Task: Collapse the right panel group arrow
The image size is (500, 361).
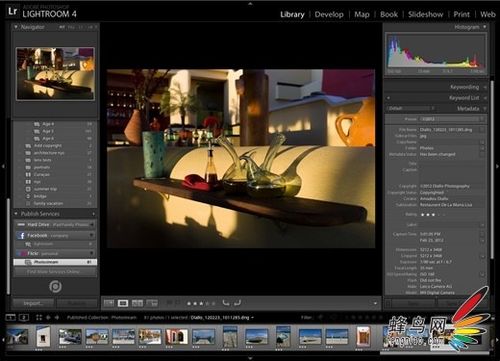Action: pyautogui.click(x=497, y=166)
